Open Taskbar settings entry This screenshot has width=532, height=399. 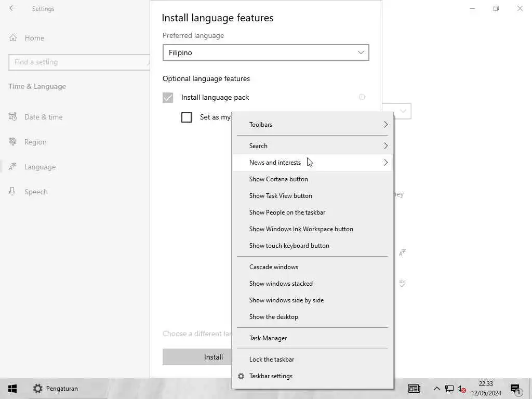[x=312, y=376]
